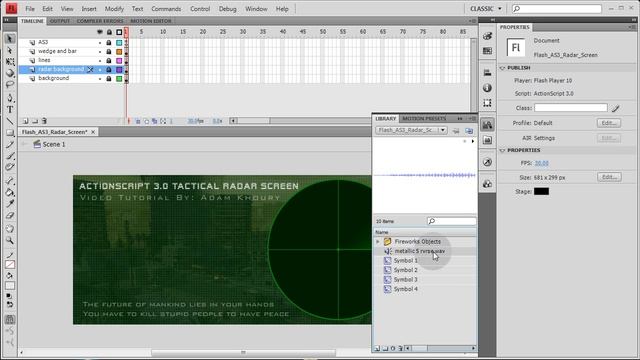Click the pencil icon beside Class field

(616, 108)
